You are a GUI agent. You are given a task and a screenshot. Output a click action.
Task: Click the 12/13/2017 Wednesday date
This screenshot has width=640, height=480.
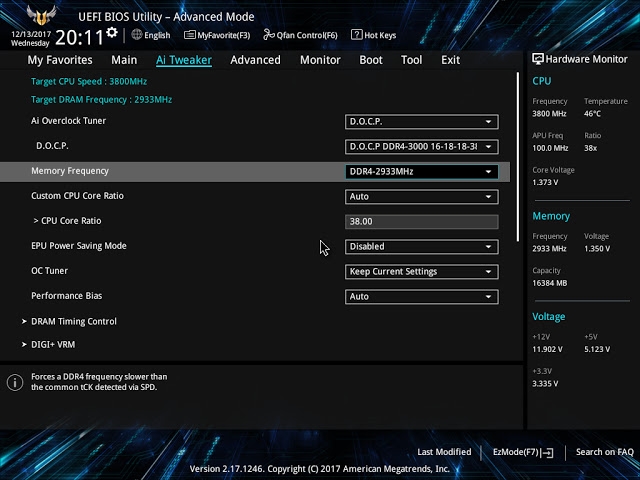click(x=31, y=38)
